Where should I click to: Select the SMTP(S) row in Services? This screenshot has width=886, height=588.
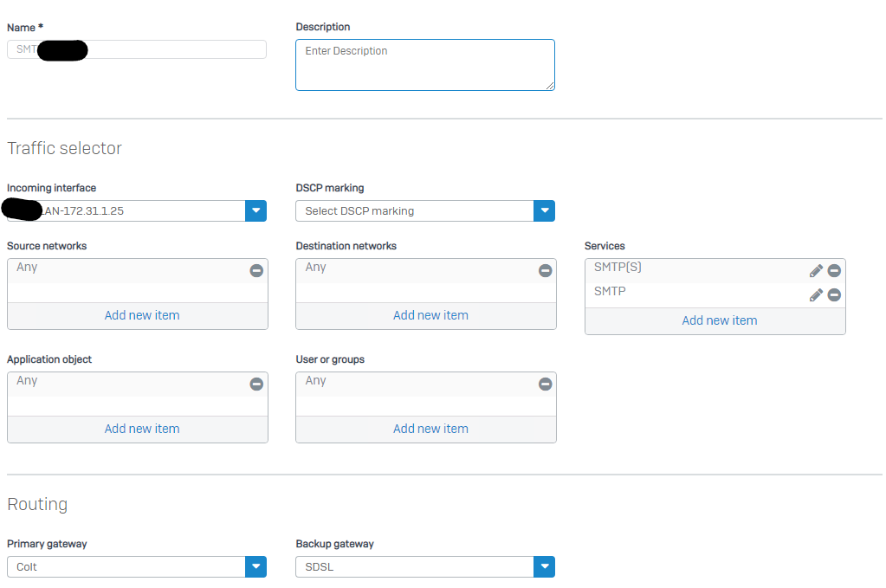tap(715, 270)
